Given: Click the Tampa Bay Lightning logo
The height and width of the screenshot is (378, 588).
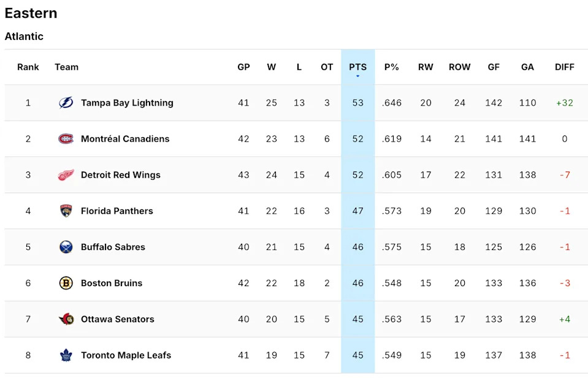Looking at the screenshot, I should coord(66,103).
